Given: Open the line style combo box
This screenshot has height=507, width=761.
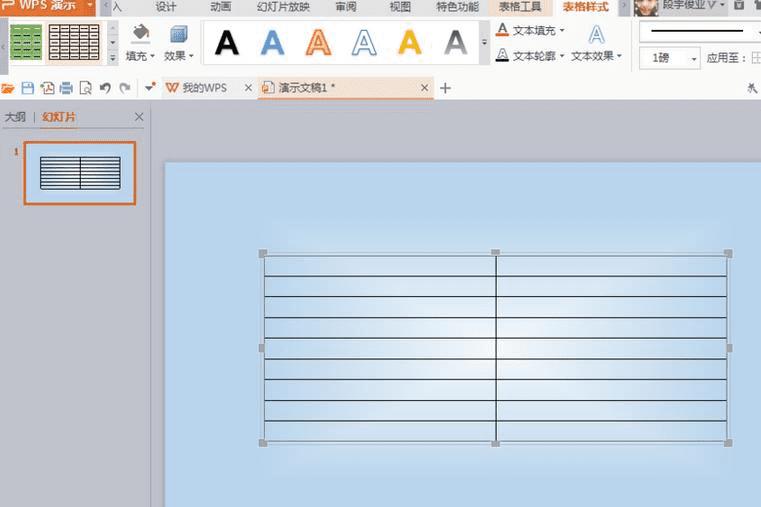Looking at the screenshot, I should pos(700,32).
